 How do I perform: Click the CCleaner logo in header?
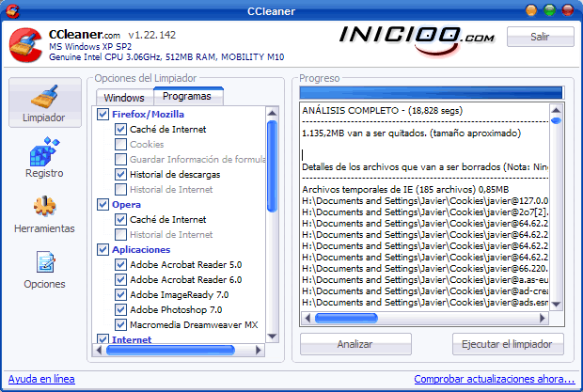26,45
